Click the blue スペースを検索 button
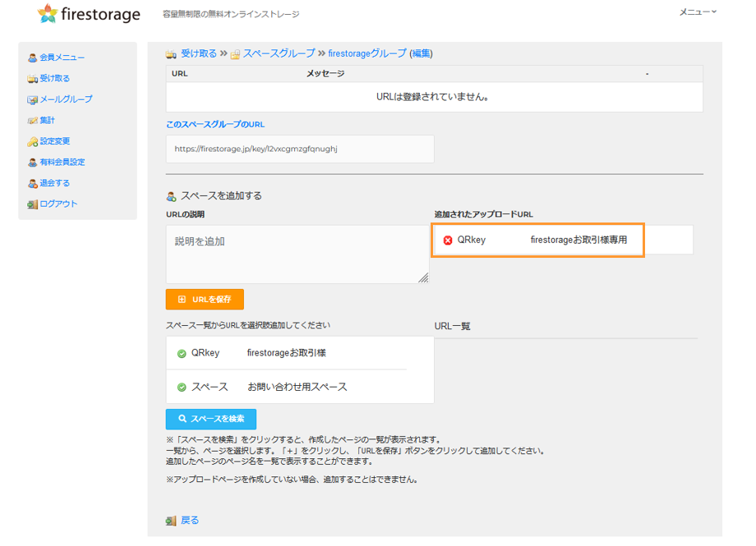Screen dimensions: 756x546 [211, 419]
